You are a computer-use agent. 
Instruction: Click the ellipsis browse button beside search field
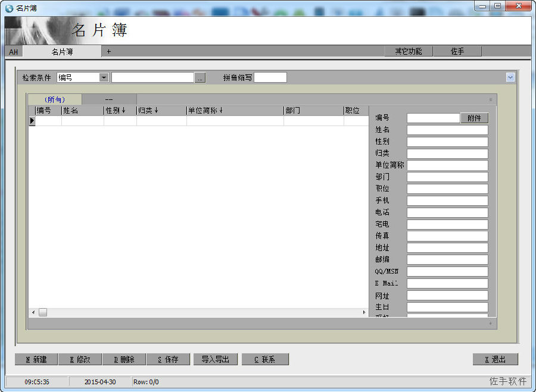pos(200,78)
